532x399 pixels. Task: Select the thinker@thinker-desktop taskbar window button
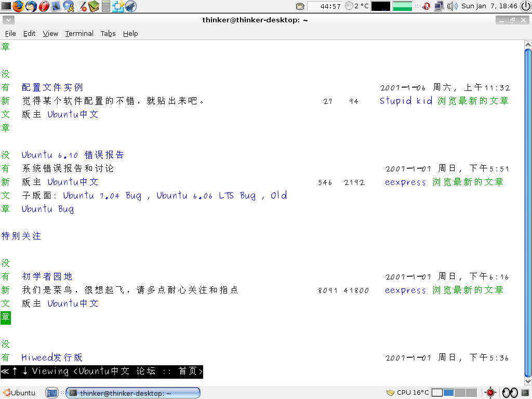tap(132, 393)
